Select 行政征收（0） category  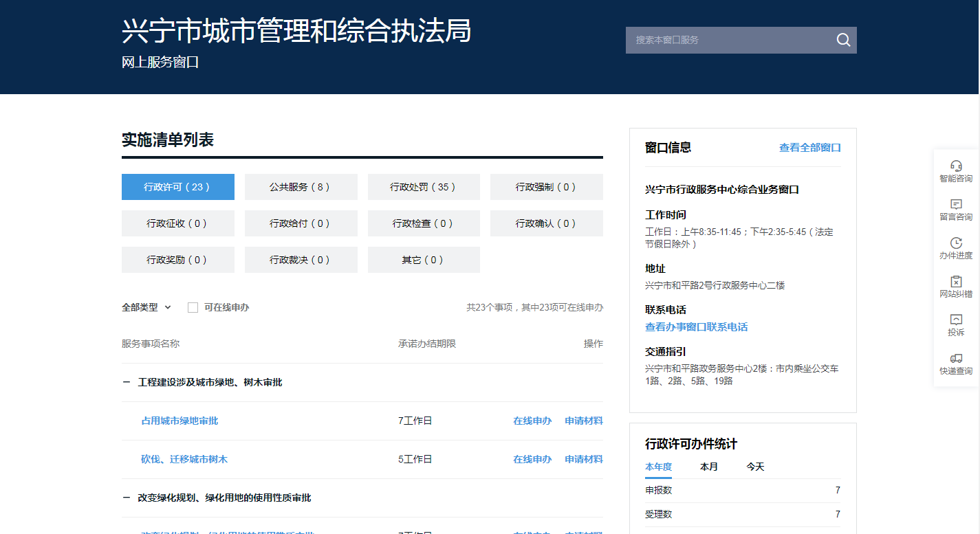[x=178, y=223]
